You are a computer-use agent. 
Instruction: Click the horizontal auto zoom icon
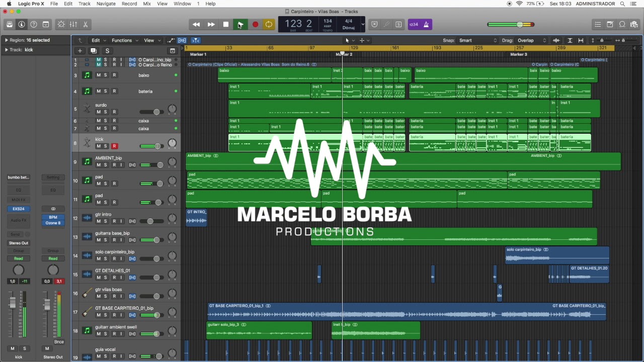pyautogui.click(x=581, y=40)
